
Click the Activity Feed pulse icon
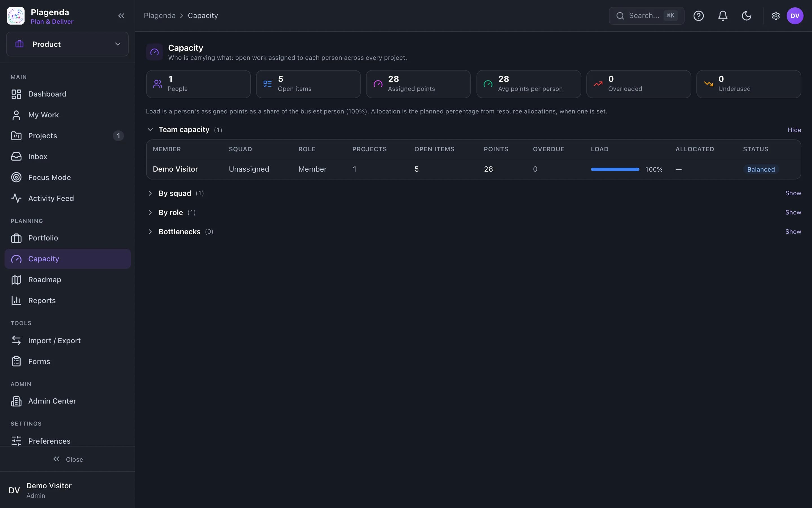tap(16, 198)
